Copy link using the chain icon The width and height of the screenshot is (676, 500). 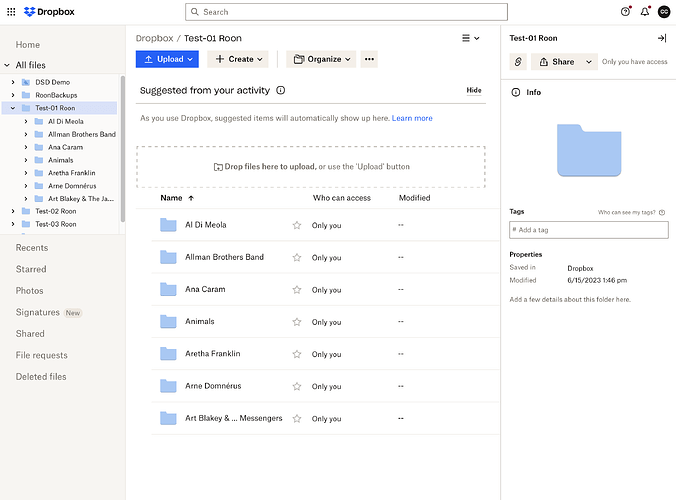tap(518, 62)
